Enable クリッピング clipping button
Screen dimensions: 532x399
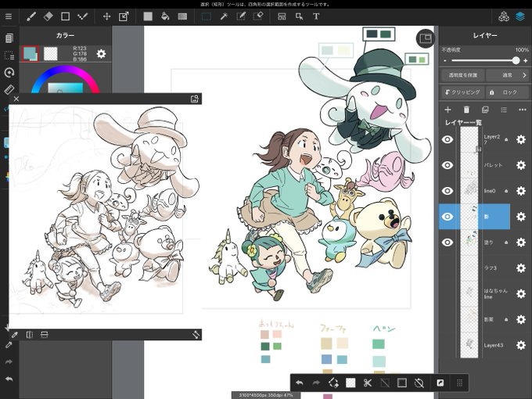point(463,92)
